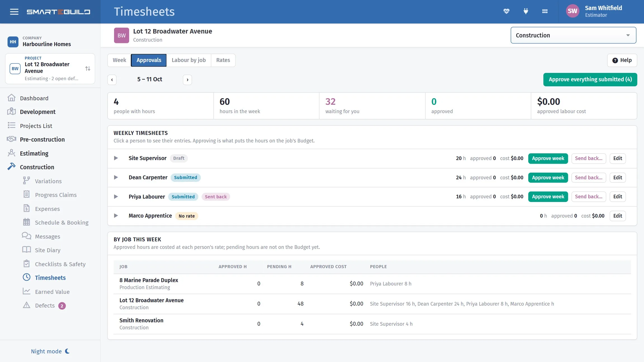Screen dimensions: 644x362
Task: Go to previous week arrow
Action: 112,80
